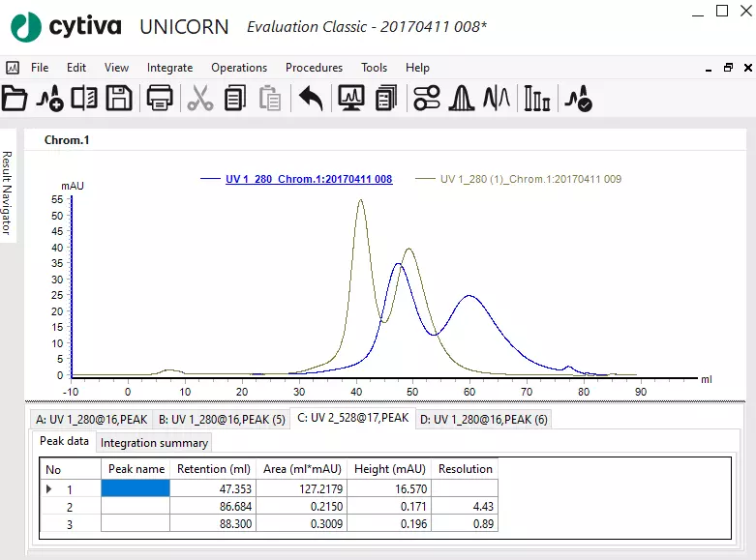Open the Procedures menu

[x=314, y=68]
